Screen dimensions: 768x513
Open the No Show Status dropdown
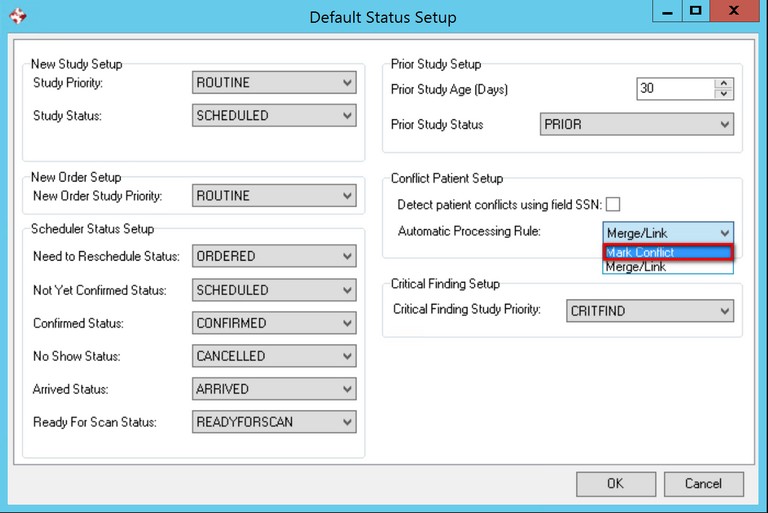pos(274,356)
